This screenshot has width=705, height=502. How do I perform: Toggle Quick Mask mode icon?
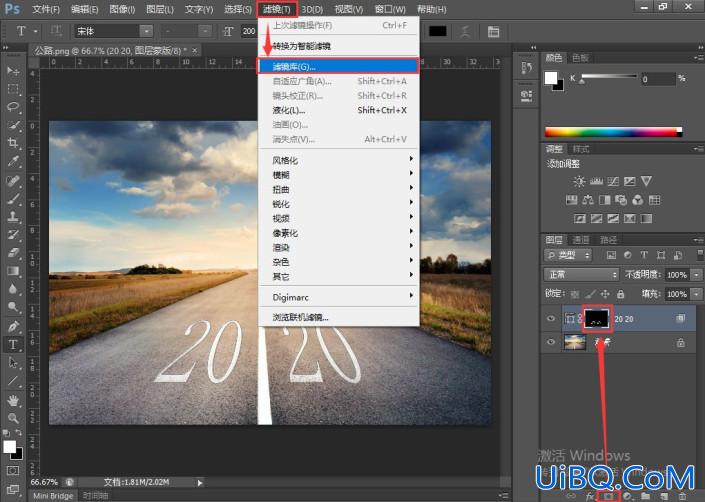(13, 471)
